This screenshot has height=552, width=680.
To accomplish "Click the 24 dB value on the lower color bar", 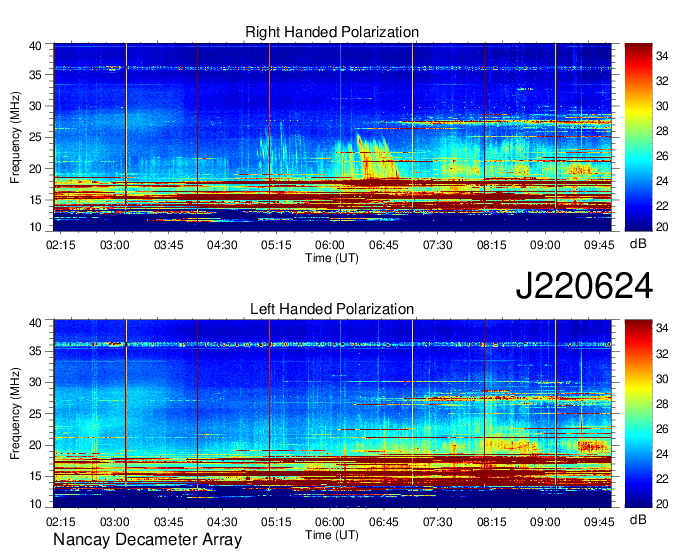I will (662, 454).
